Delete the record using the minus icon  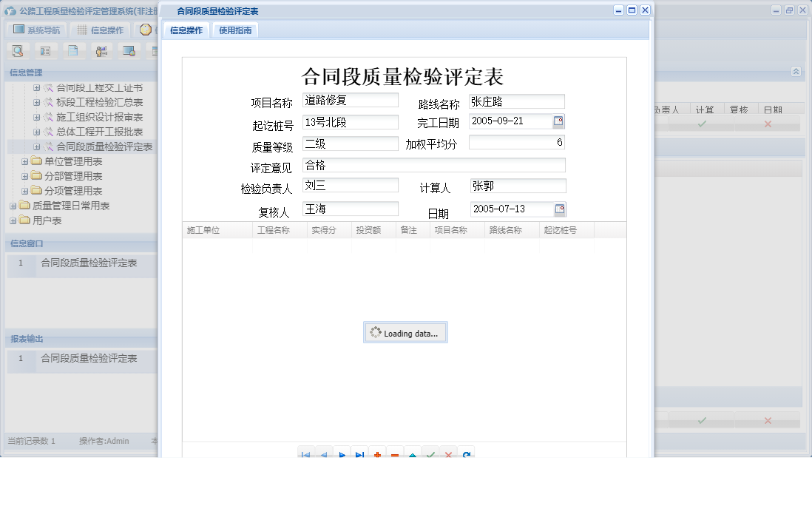point(393,455)
